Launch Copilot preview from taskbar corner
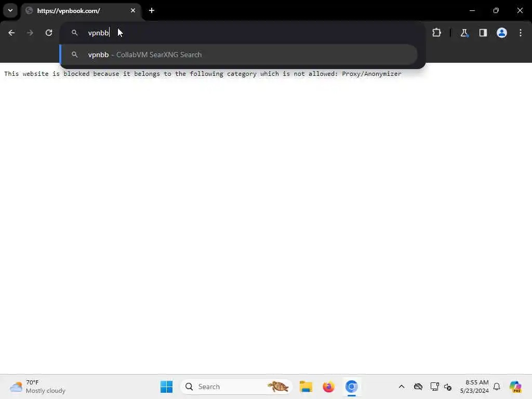Screen dimensions: 532x399 [x=515, y=387]
